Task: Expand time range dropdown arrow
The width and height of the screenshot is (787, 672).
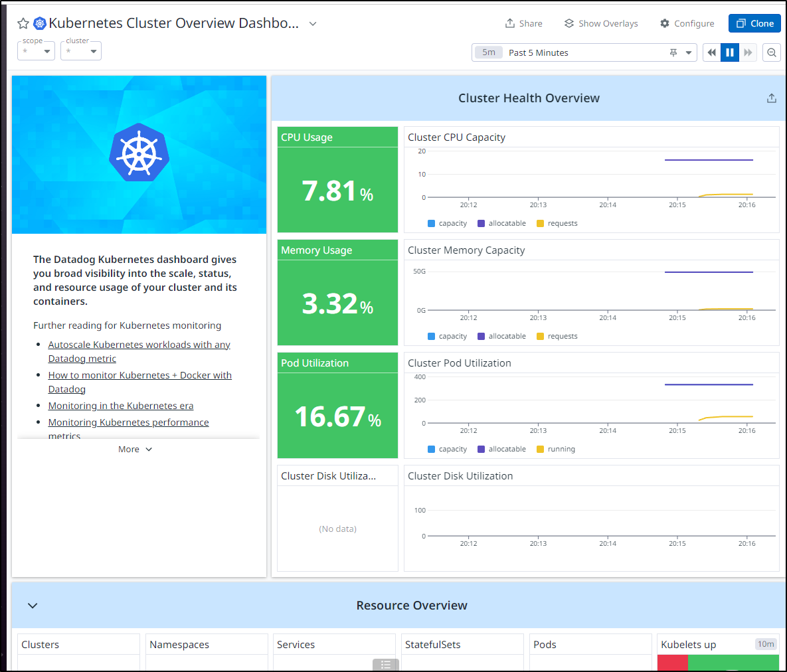Action: [689, 52]
